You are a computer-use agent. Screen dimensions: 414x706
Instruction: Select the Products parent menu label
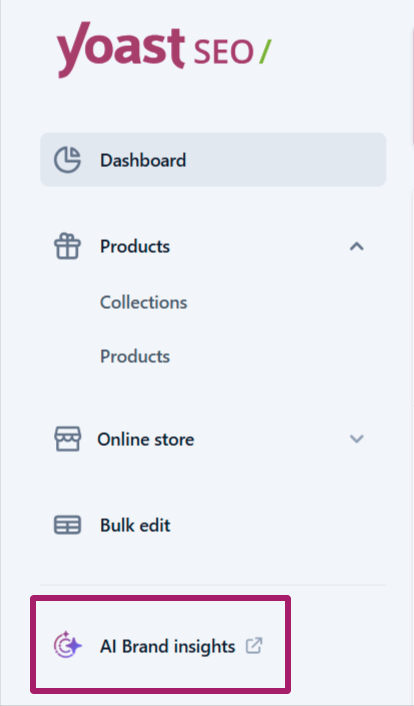[x=135, y=246]
